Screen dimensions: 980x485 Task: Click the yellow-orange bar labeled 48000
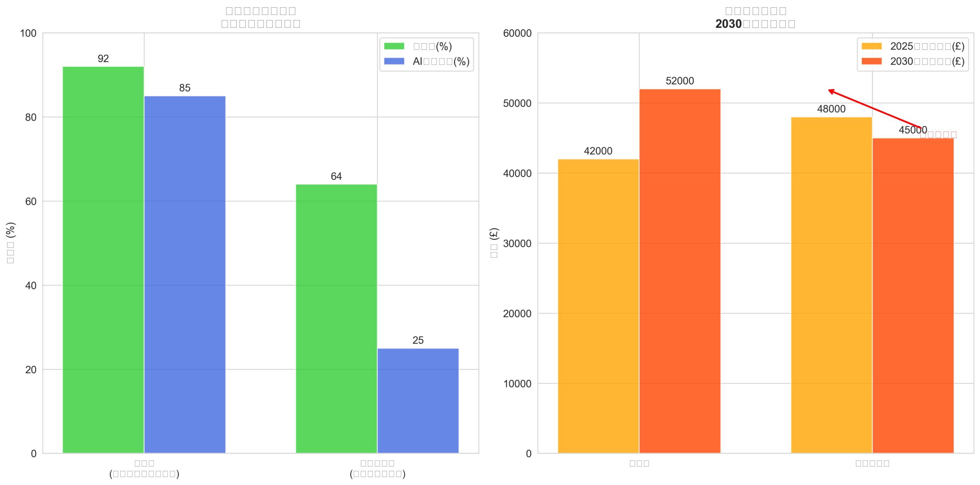[831, 285]
